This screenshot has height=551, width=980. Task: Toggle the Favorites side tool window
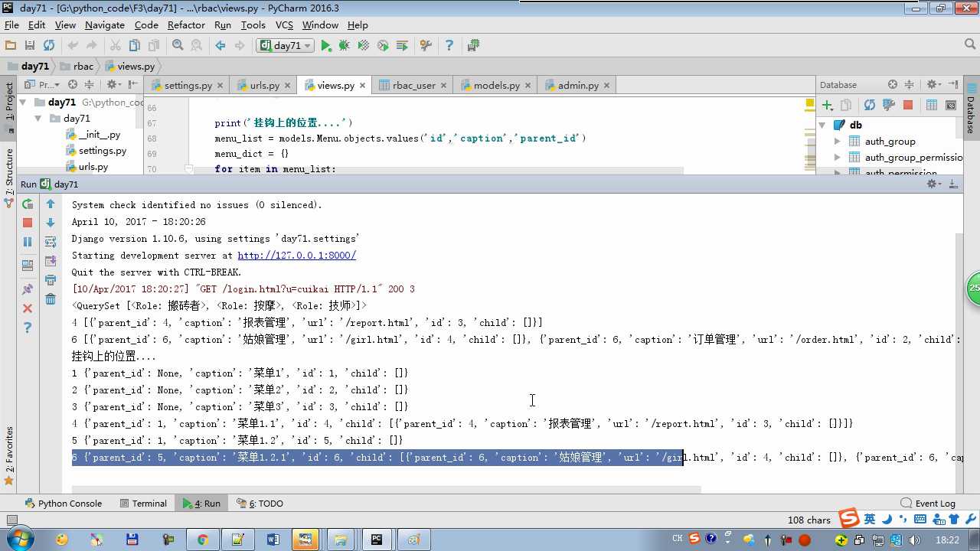9,455
